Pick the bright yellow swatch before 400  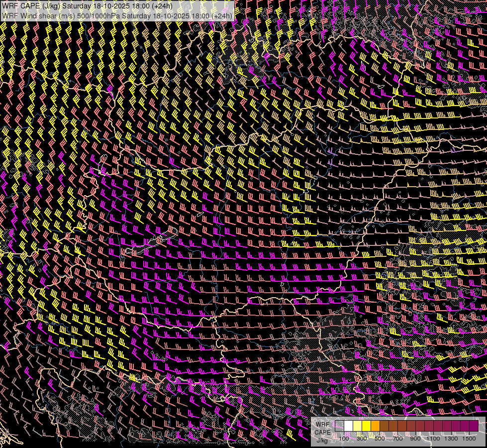(x=367, y=426)
